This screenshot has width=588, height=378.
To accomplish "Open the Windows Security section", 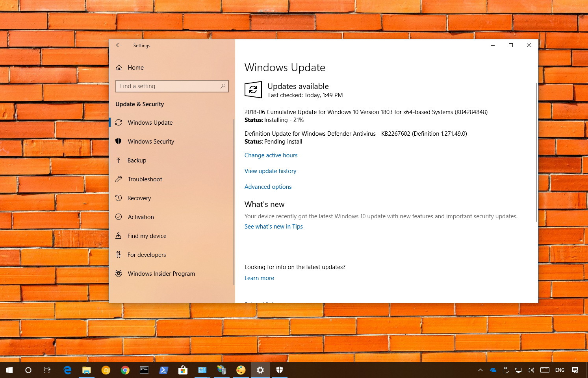I will pyautogui.click(x=151, y=141).
